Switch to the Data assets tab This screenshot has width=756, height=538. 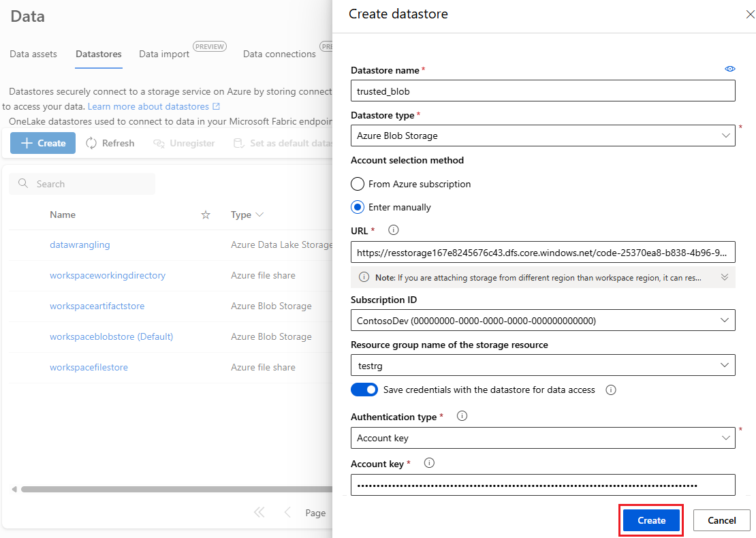[33, 54]
